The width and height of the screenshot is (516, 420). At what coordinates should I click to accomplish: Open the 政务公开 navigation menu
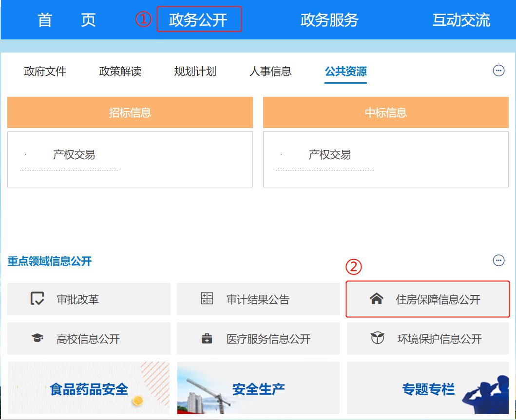pos(198,20)
